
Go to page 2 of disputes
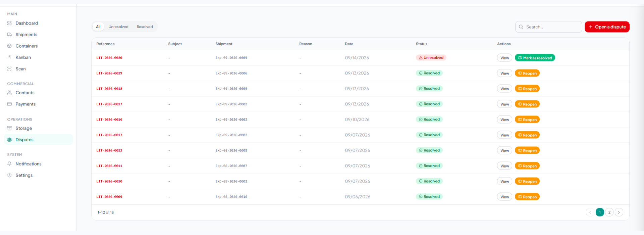[609, 212]
